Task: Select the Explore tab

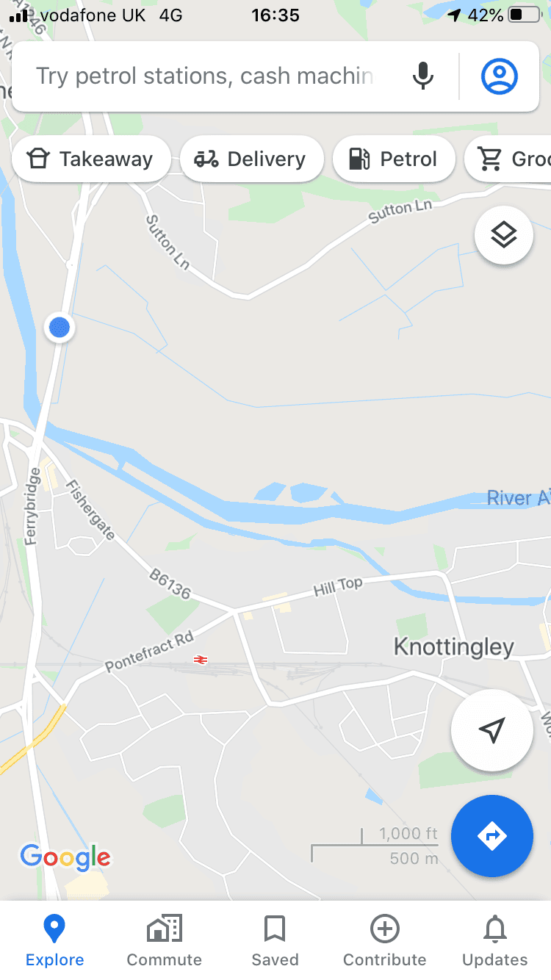Action: click(x=54, y=940)
